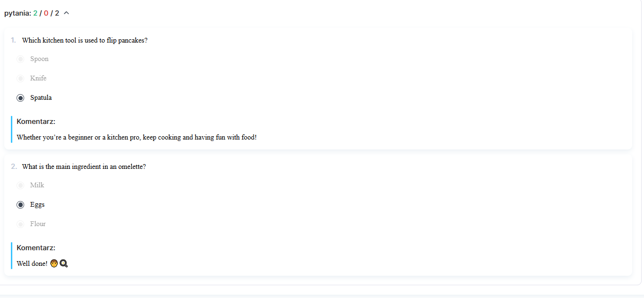Viewport: 644px width, 298px height.
Task: Click the pytania header label
Action: 18,13
